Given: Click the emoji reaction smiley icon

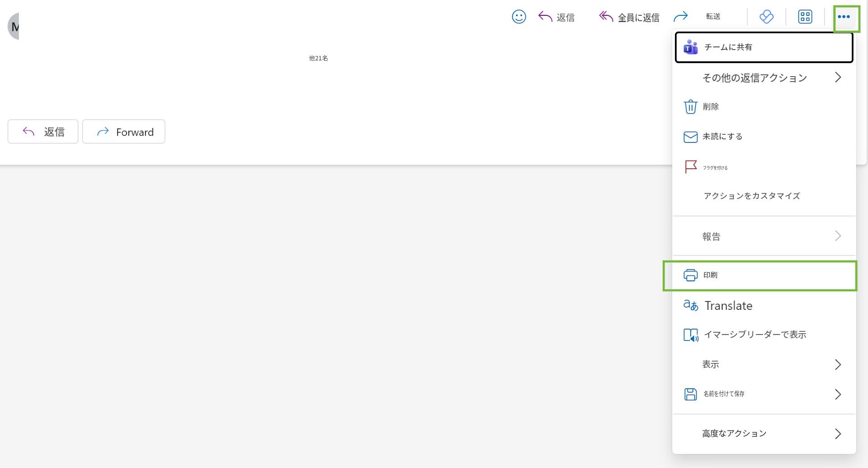Looking at the screenshot, I should (x=519, y=17).
